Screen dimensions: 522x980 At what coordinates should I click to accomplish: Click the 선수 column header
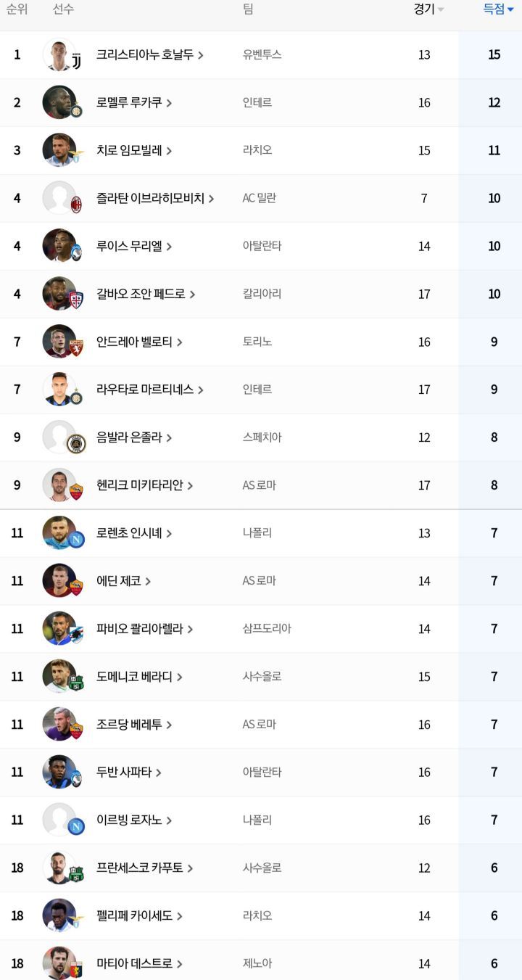(x=63, y=9)
